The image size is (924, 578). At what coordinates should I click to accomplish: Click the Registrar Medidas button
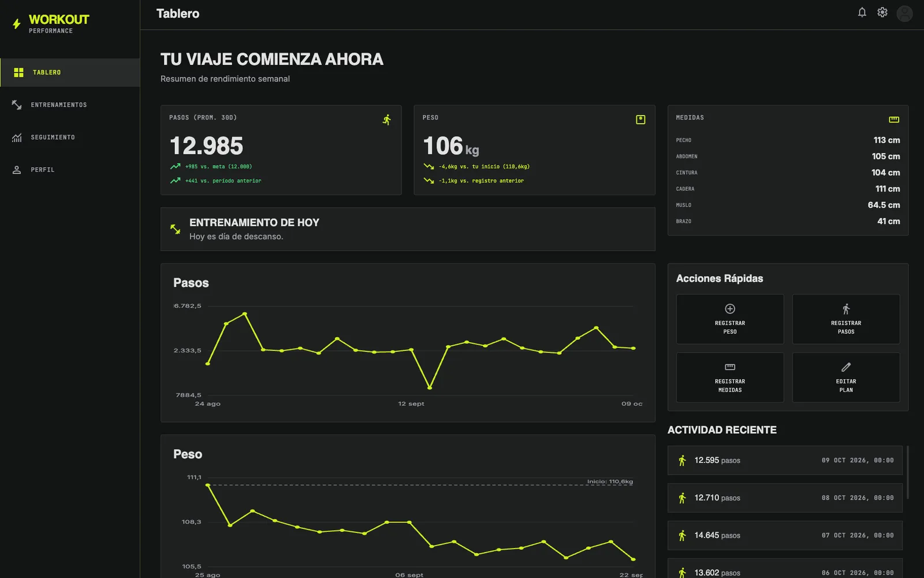click(730, 377)
